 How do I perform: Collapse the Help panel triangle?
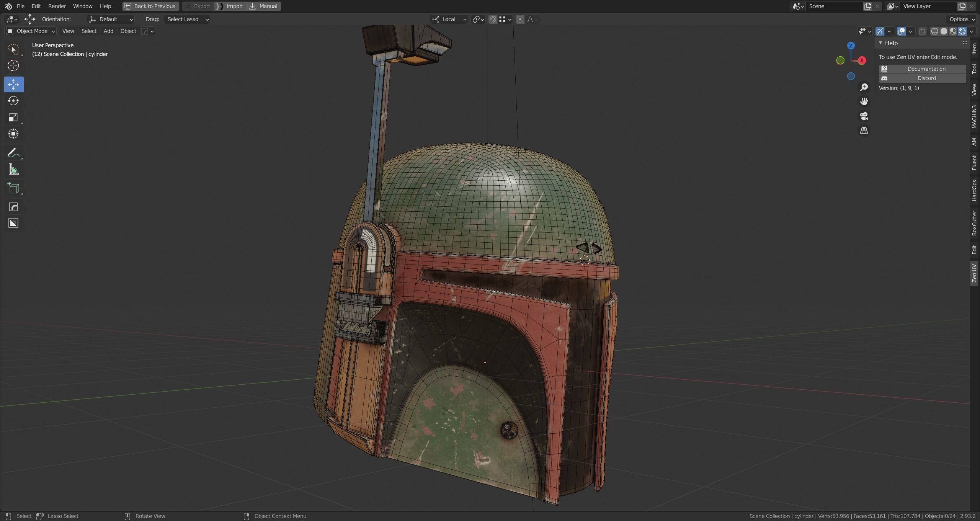(x=880, y=43)
